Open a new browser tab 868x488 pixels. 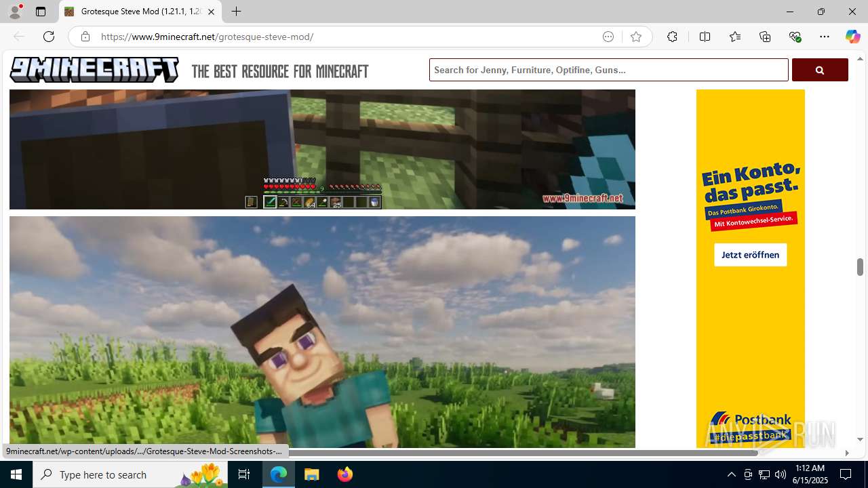236,12
